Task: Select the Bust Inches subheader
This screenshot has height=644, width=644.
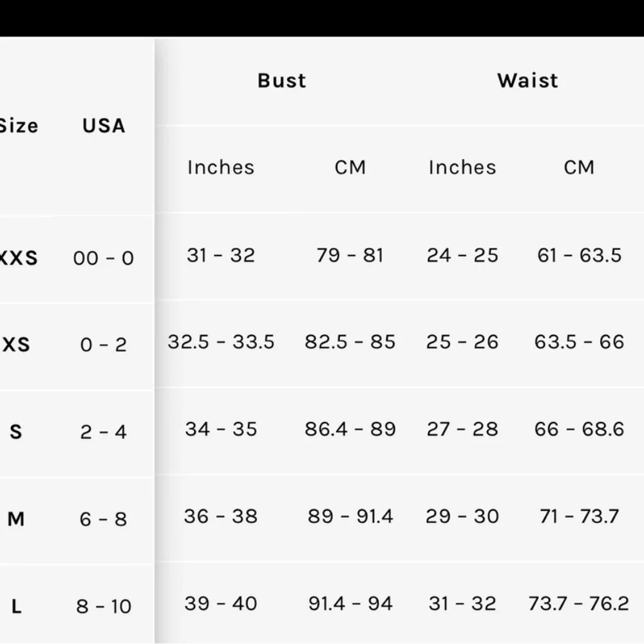Action: coord(221,167)
